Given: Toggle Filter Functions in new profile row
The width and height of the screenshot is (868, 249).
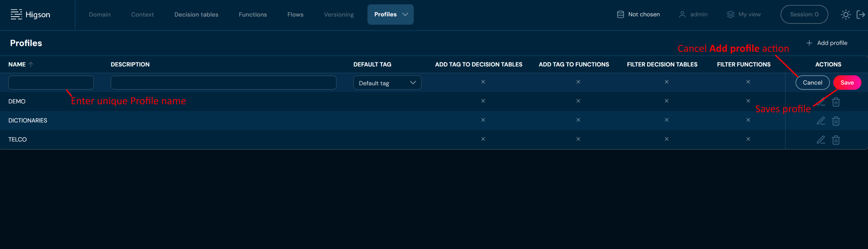Looking at the screenshot, I should click(748, 82).
